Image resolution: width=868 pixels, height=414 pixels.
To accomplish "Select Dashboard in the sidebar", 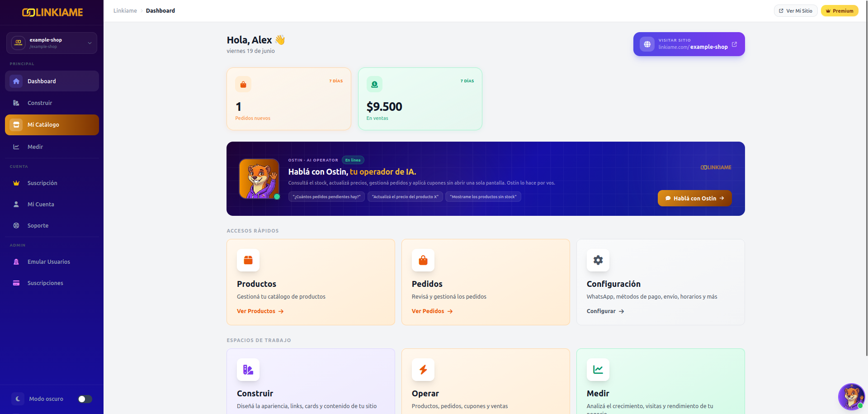I will pyautogui.click(x=52, y=81).
